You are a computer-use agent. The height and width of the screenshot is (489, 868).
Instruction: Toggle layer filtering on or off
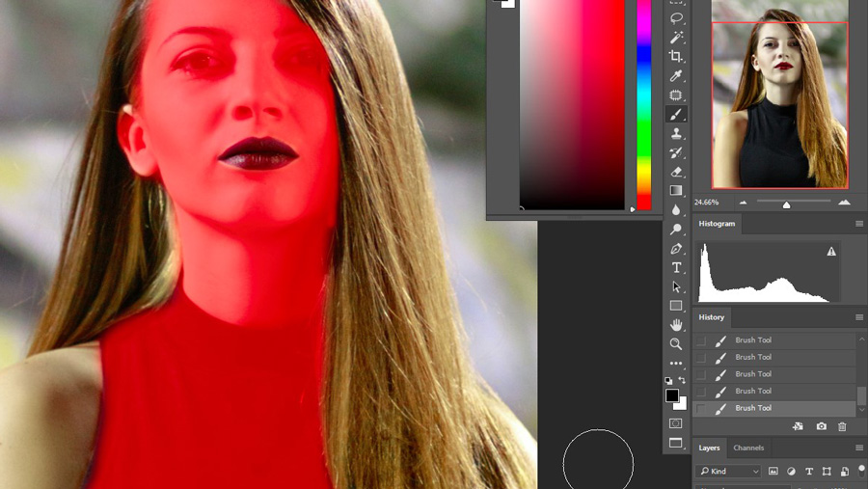[861, 470]
